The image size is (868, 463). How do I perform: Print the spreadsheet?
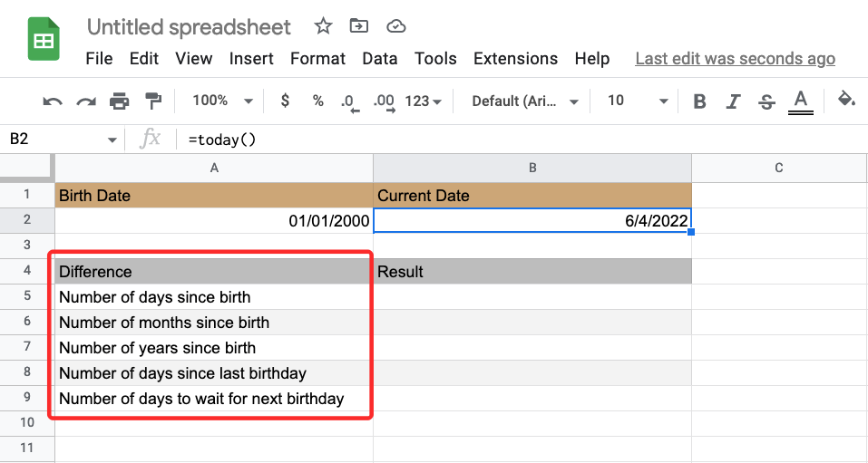(x=119, y=101)
